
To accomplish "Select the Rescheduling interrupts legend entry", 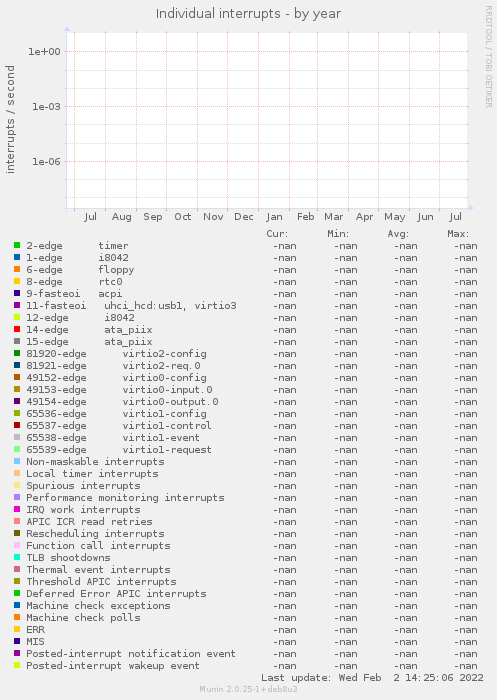I will click(95, 533).
